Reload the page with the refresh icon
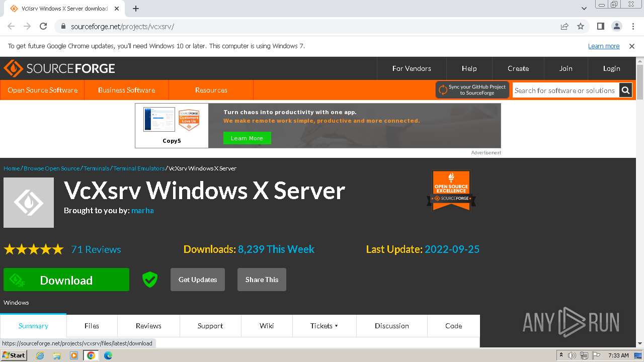The height and width of the screenshot is (362, 644). pos(43,26)
